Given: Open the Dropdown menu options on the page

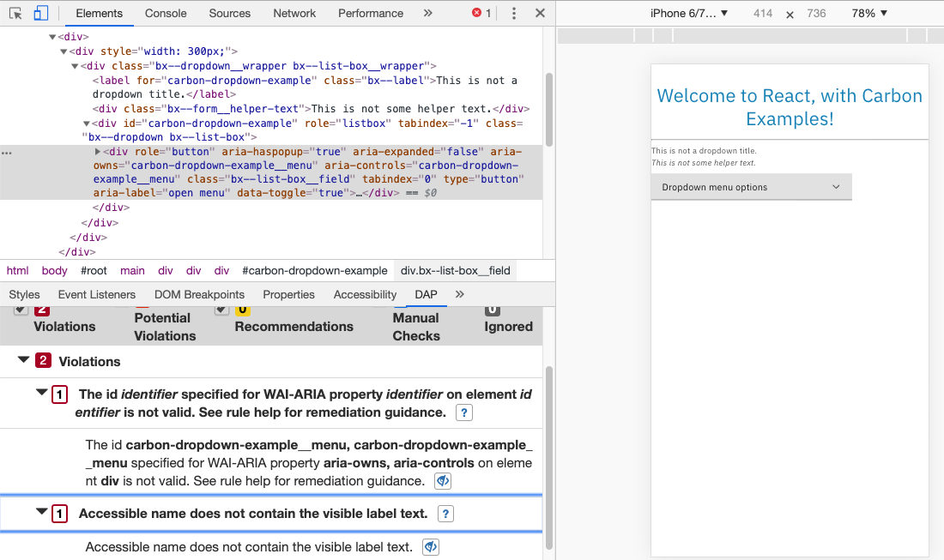Looking at the screenshot, I should coord(751,186).
